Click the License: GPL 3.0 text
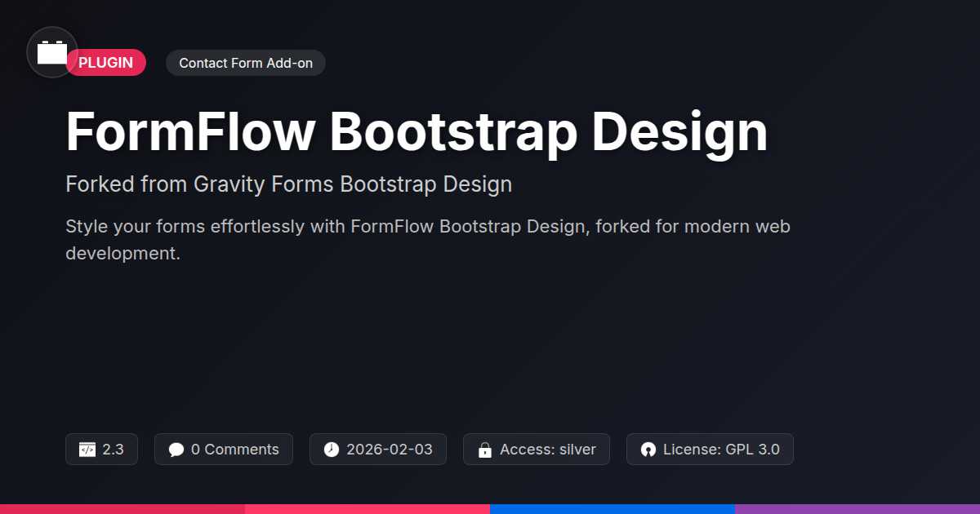980x514 pixels. pos(721,450)
